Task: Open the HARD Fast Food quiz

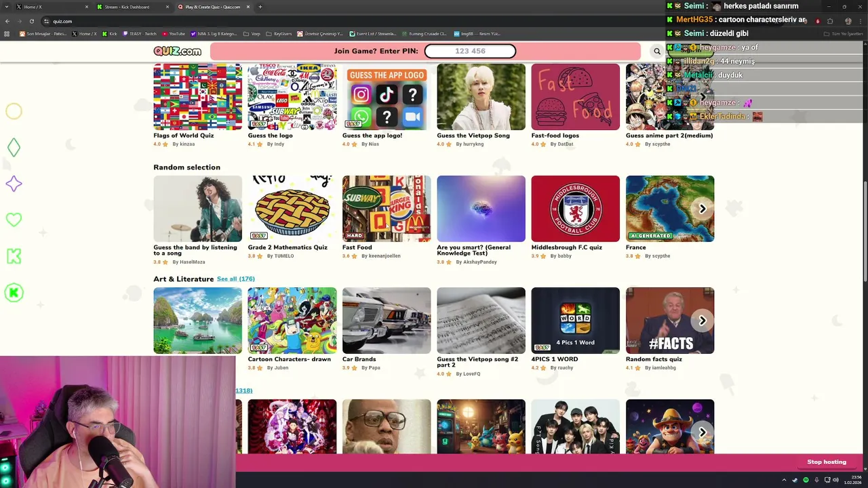Action: pyautogui.click(x=387, y=209)
